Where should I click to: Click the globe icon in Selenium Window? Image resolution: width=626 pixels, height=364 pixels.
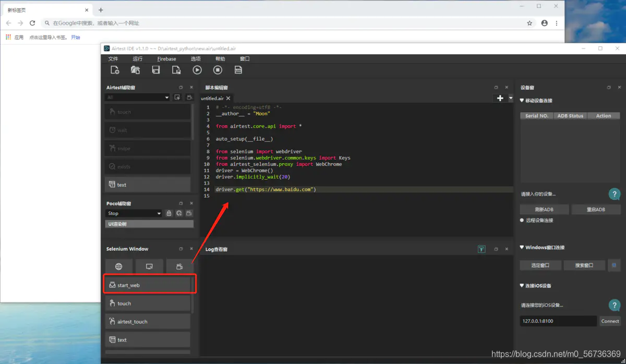pyautogui.click(x=119, y=266)
